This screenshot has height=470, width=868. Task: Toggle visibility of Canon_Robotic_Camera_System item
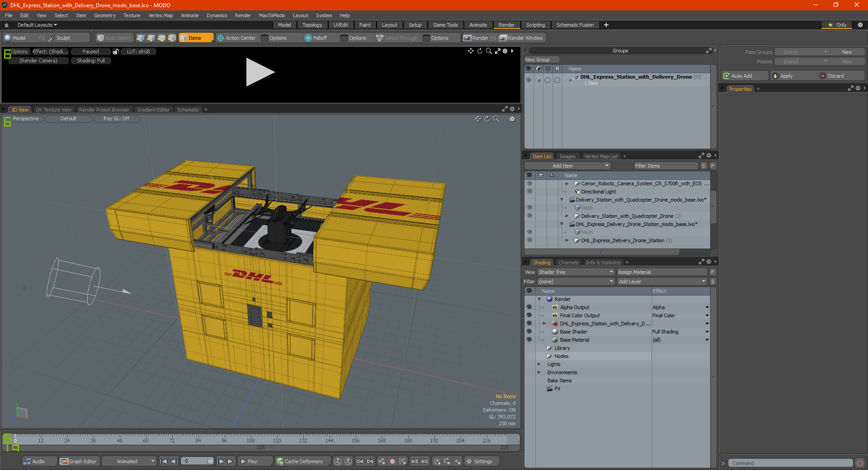tap(529, 183)
